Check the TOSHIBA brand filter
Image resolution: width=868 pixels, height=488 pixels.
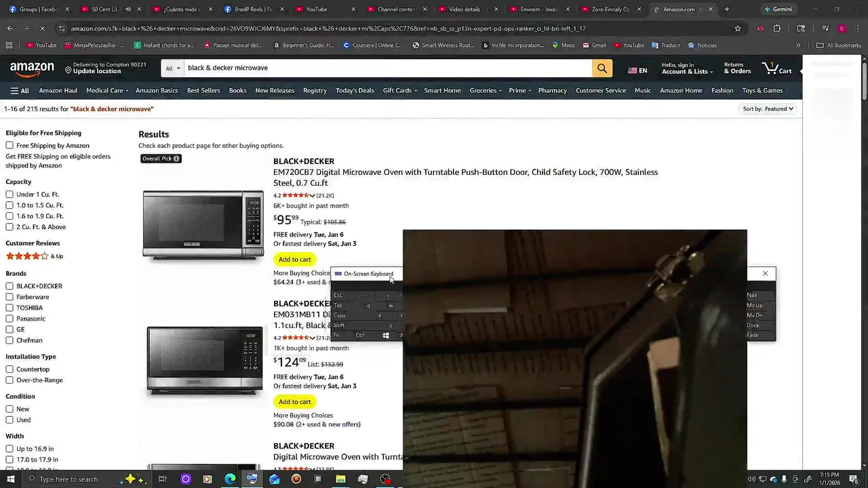pos(9,308)
